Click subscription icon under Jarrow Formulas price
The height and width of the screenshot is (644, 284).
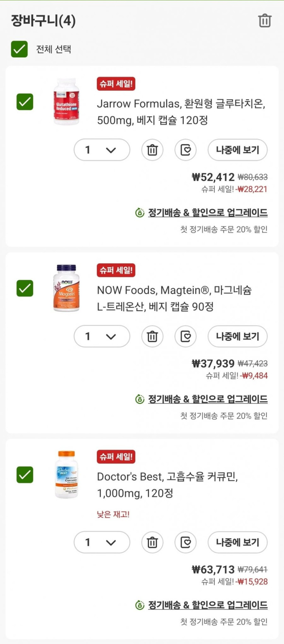140,213
